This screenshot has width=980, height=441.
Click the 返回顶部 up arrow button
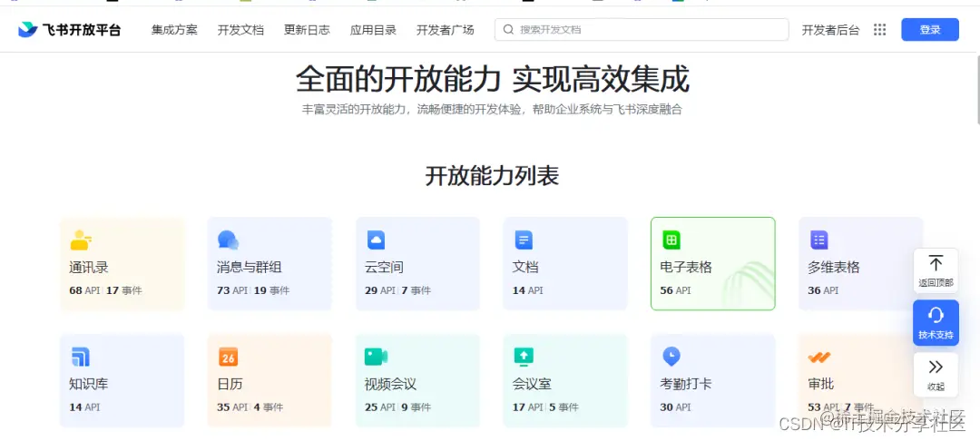[x=936, y=271]
